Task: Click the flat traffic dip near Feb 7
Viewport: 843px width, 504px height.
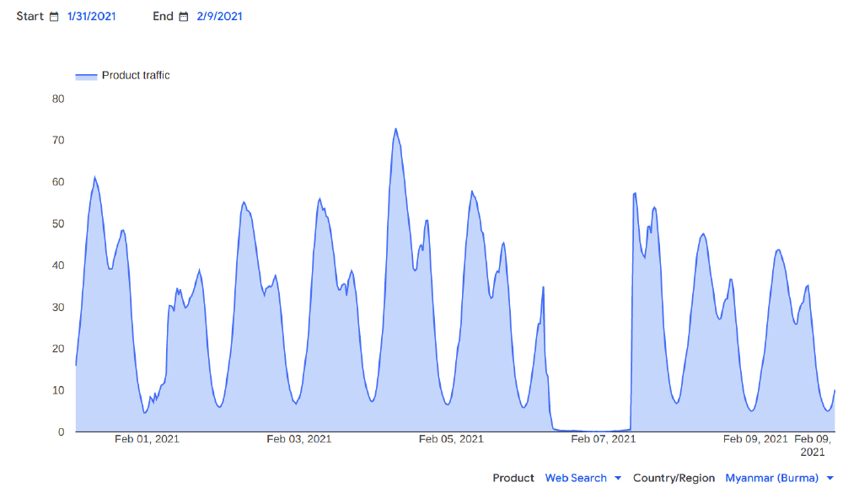Action: (590, 430)
